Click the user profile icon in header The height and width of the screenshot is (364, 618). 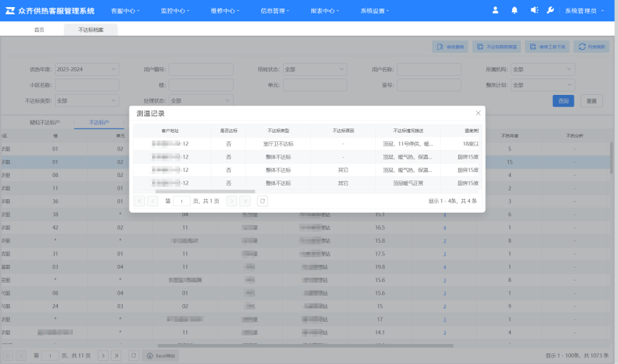tap(495, 10)
